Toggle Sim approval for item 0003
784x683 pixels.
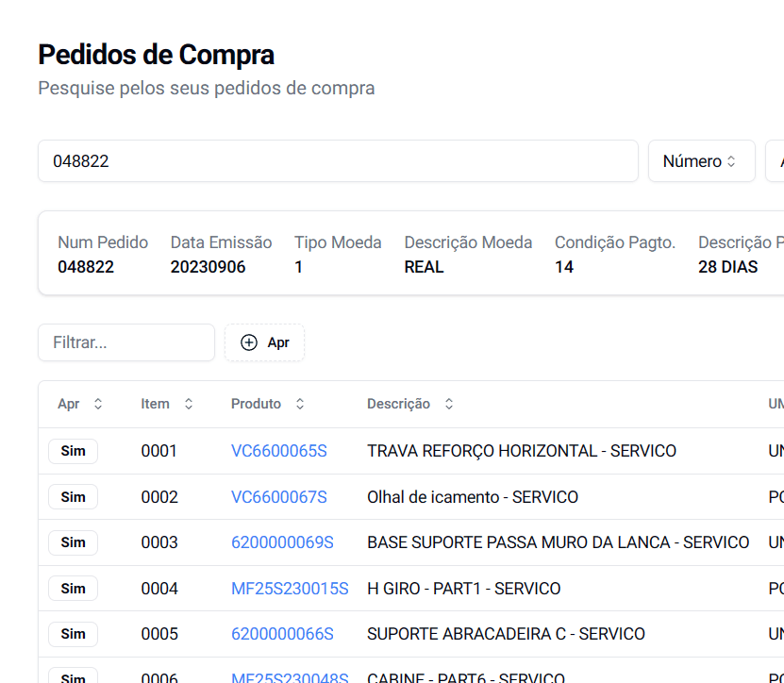click(x=73, y=542)
